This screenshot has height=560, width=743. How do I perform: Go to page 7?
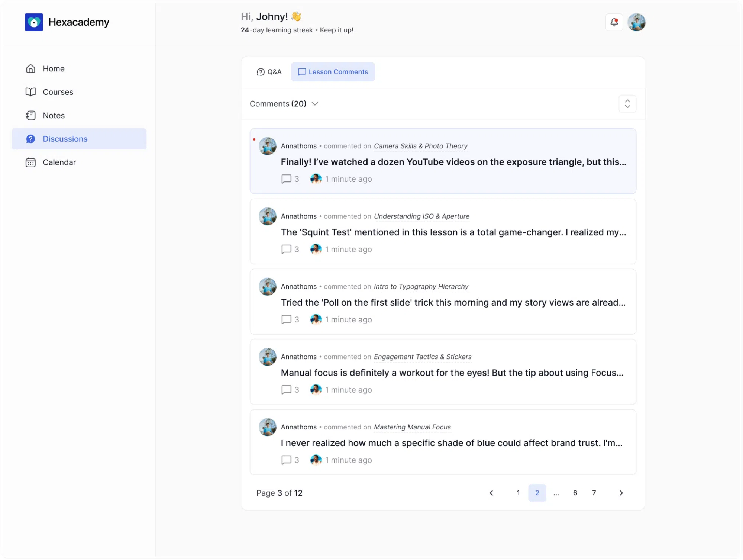(x=594, y=493)
